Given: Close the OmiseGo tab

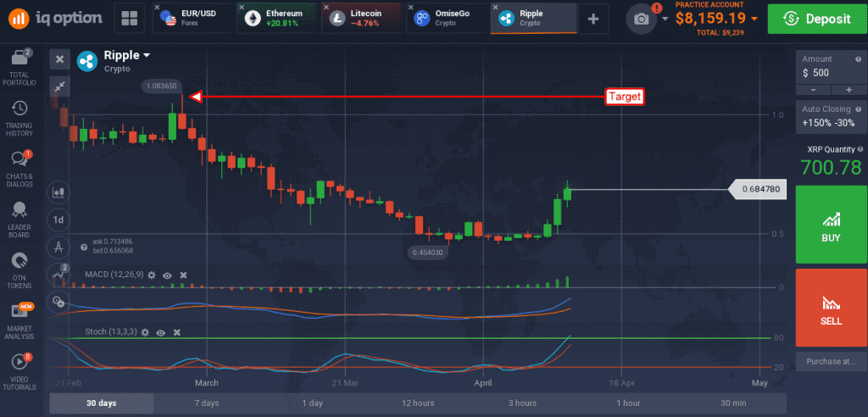Looking at the screenshot, I should pyautogui.click(x=411, y=7).
